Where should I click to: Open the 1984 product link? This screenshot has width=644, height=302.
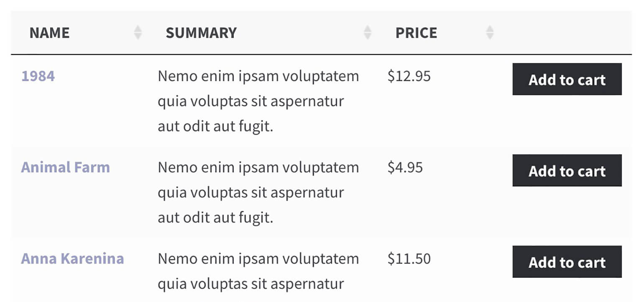coord(38,76)
